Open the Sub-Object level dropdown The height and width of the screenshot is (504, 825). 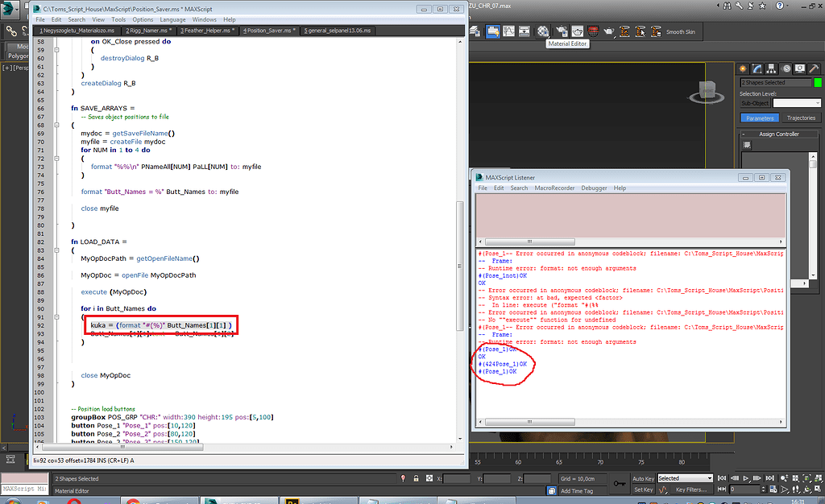[x=798, y=102]
